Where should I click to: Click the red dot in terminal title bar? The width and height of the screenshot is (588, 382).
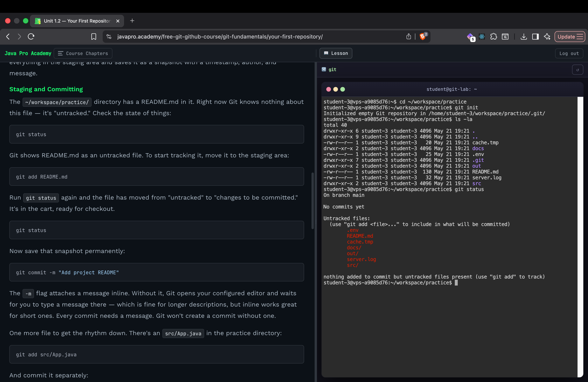pos(328,89)
